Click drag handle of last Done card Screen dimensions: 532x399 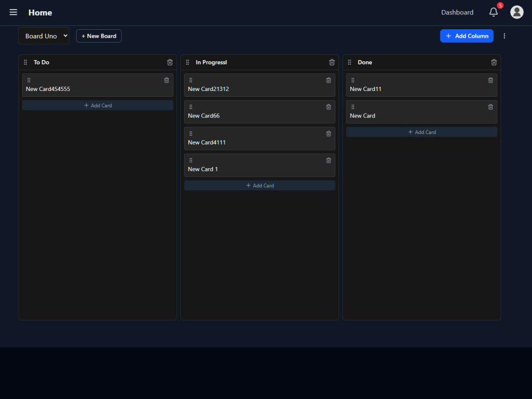[353, 107]
